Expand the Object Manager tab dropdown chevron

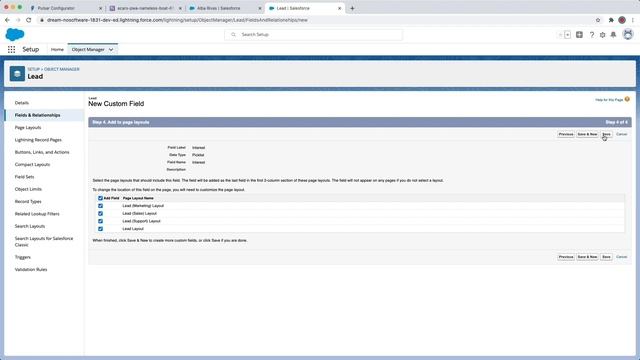tap(111, 49)
